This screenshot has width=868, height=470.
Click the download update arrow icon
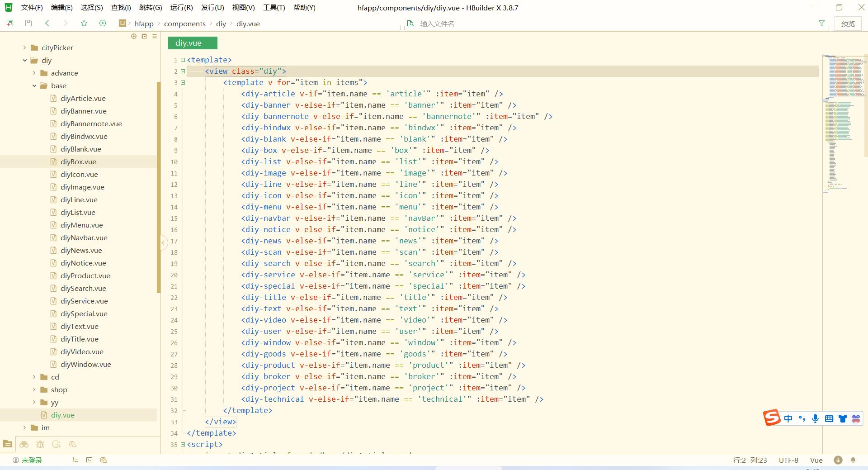click(x=838, y=460)
